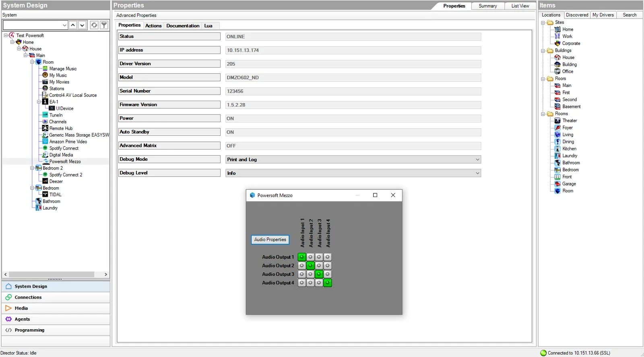This screenshot has height=357, width=644.
Task: Click the Theater room icon in Items
Action: (557, 120)
